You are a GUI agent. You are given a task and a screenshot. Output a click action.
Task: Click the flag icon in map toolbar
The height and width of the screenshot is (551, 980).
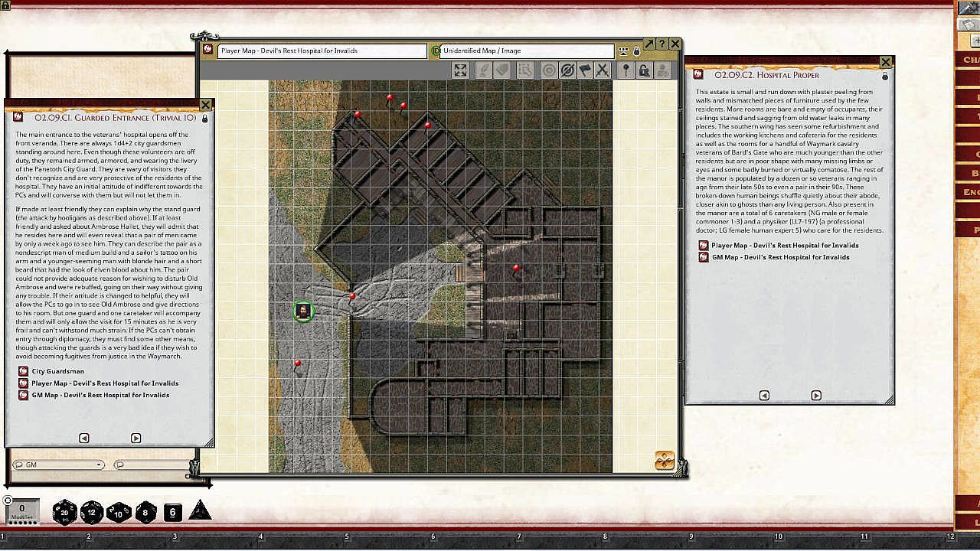[585, 70]
